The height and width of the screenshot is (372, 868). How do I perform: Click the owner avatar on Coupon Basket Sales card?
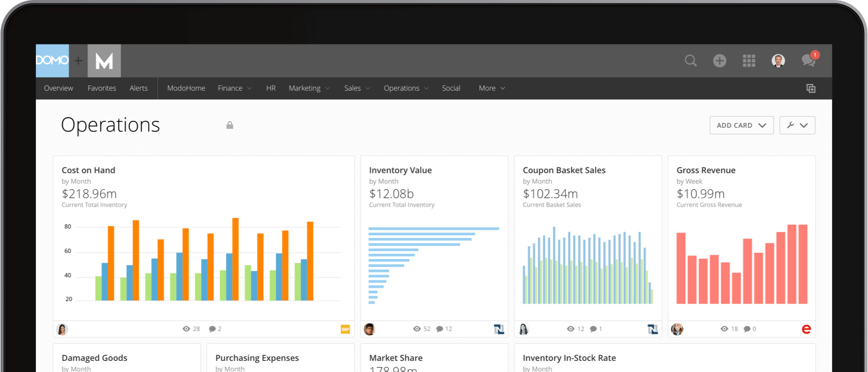tap(523, 329)
